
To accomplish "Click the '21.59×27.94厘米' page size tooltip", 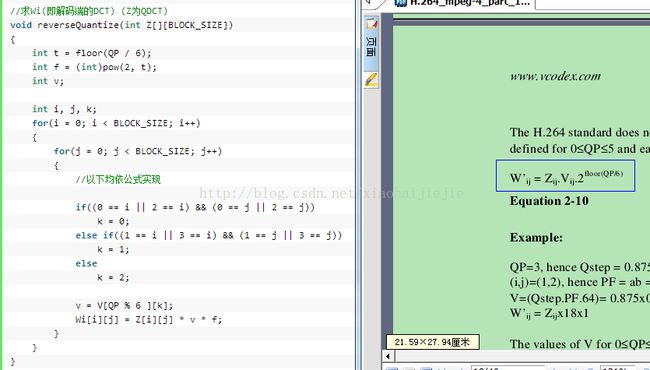I will coord(433,342).
